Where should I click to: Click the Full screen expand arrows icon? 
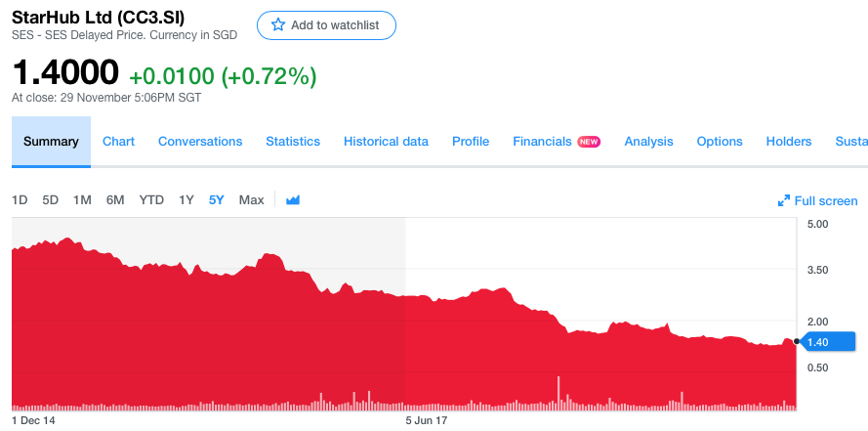tap(784, 200)
